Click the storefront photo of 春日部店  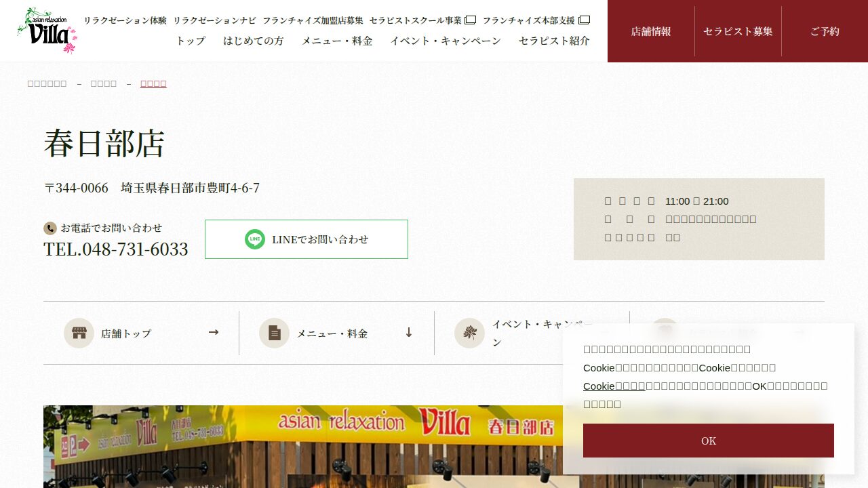tap(302, 447)
